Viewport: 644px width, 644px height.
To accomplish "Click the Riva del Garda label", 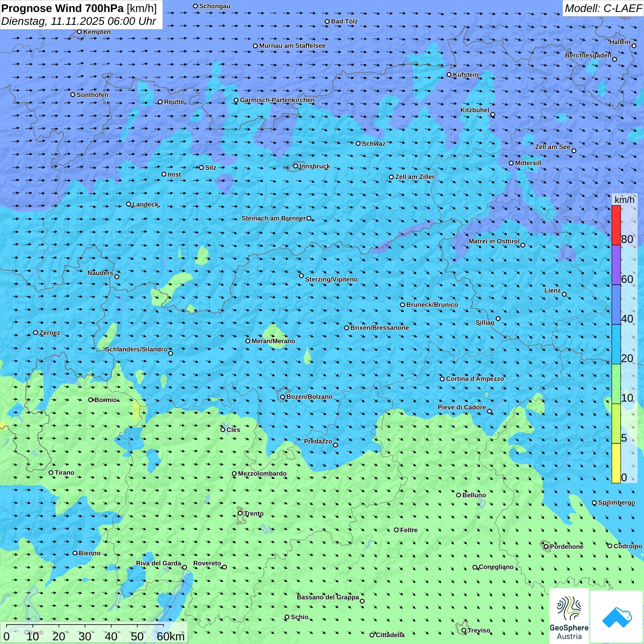I will click(x=158, y=563).
